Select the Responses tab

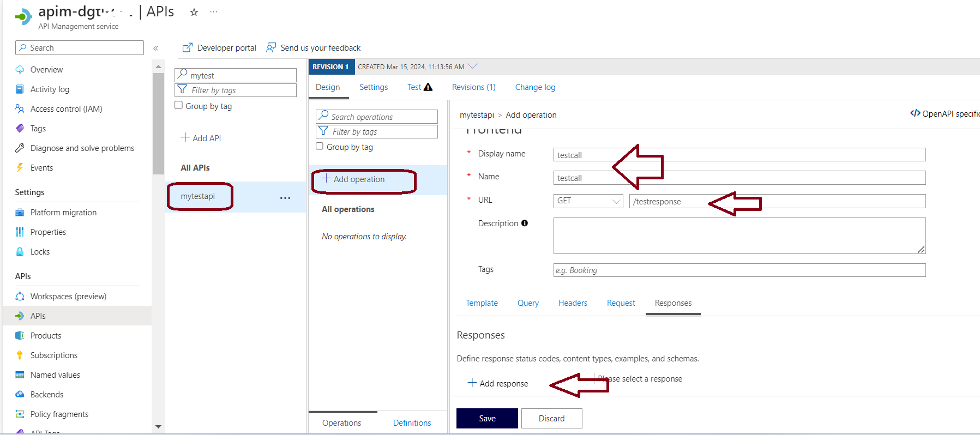673,303
